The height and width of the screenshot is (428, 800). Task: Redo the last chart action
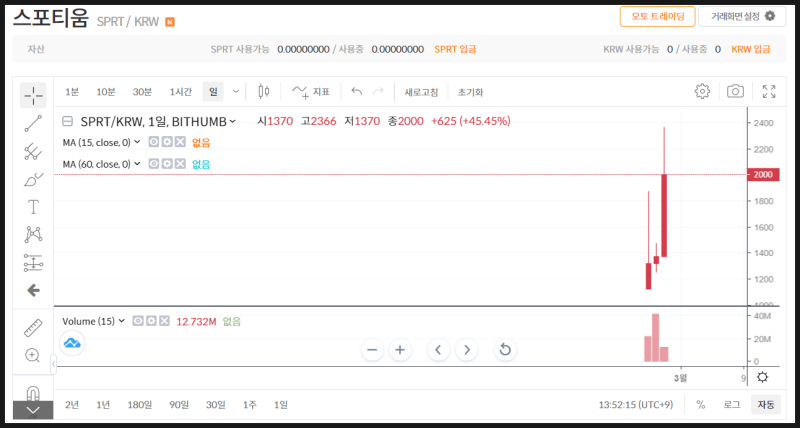[378, 92]
